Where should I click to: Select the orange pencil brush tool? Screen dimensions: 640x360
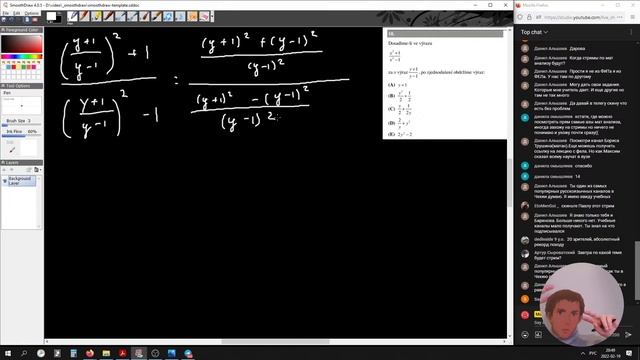click(84, 16)
